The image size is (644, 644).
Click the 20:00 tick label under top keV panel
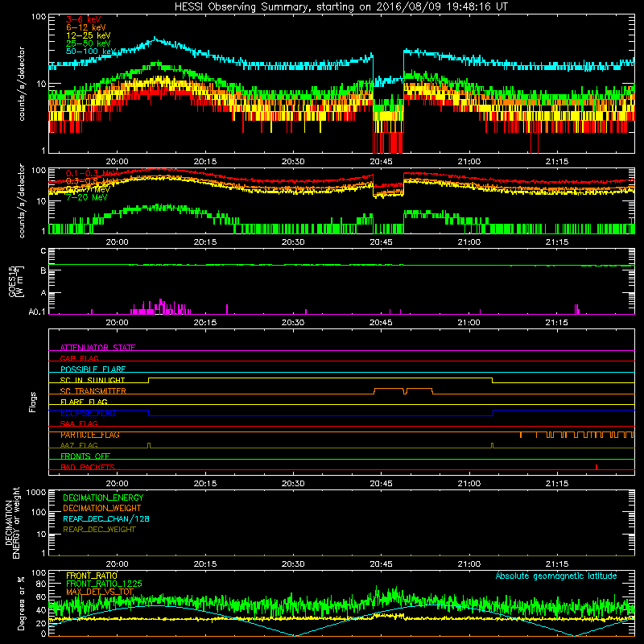point(117,162)
